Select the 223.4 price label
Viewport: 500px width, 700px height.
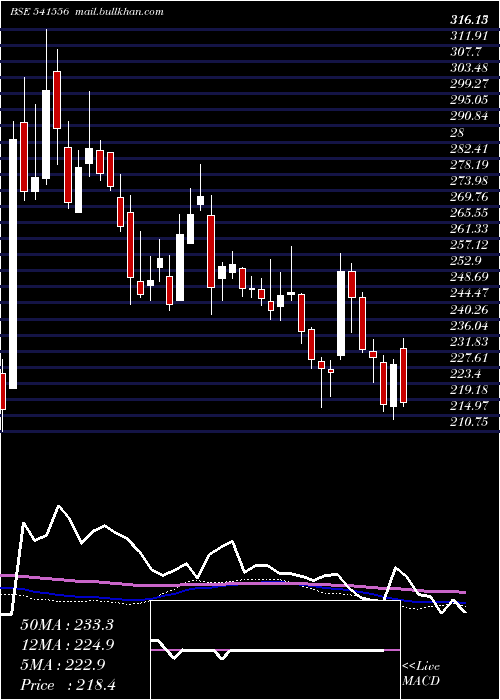466,374
